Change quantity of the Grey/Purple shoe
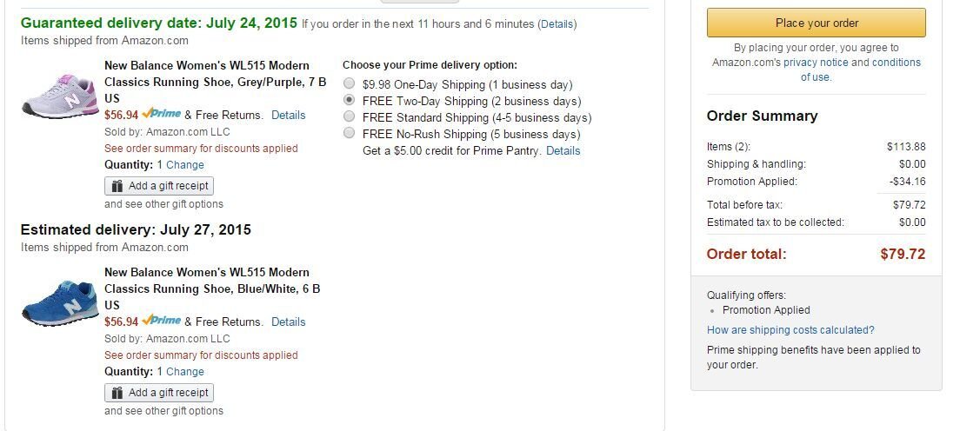 [185, 165]
